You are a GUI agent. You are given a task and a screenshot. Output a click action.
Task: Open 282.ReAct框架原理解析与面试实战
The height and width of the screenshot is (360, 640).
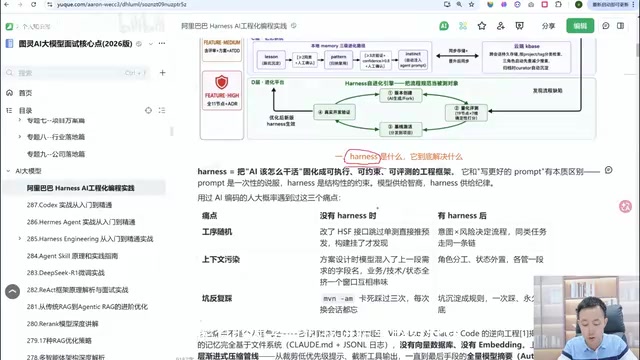pos(78,290)
